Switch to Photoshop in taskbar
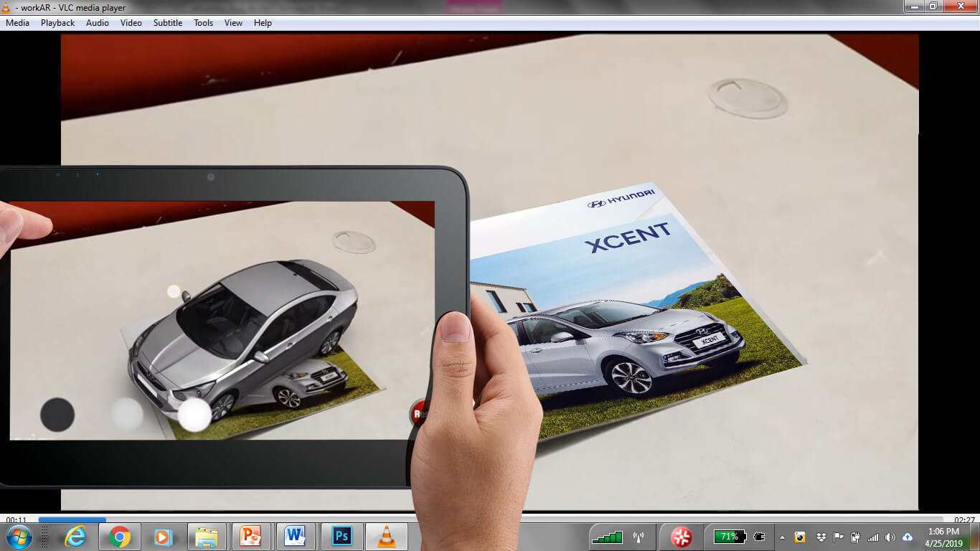This screenshot has width=980, height=551. [x=342, y=537]
